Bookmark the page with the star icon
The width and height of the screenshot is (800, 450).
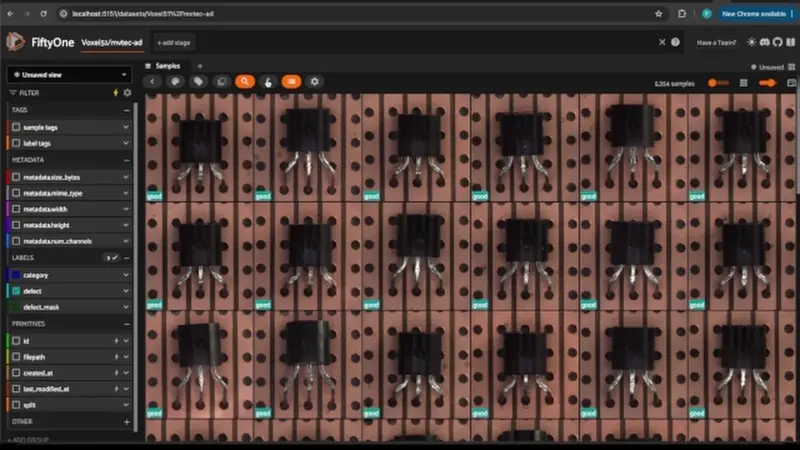pos(659,14)
